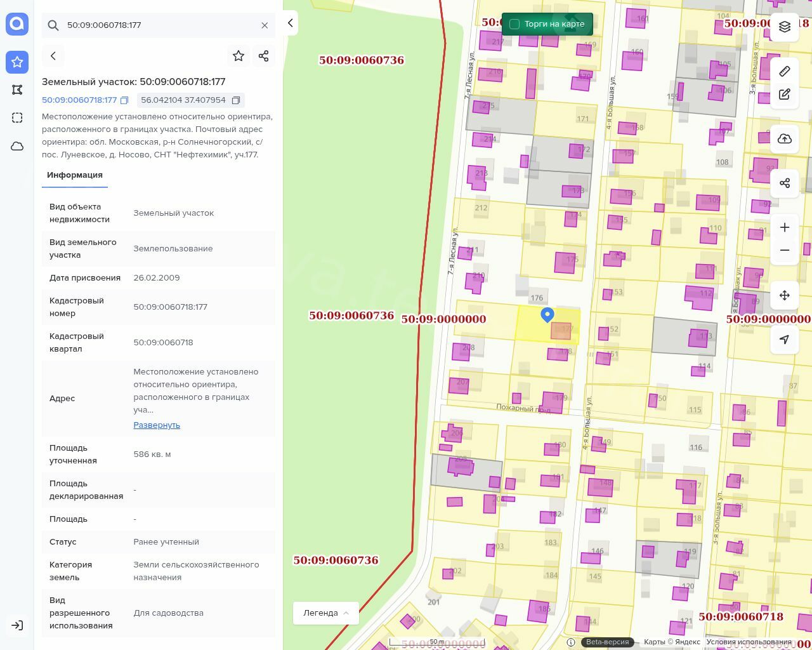
Task: Enable the "Торги на карте" checkbox
Action: point(514,24)
